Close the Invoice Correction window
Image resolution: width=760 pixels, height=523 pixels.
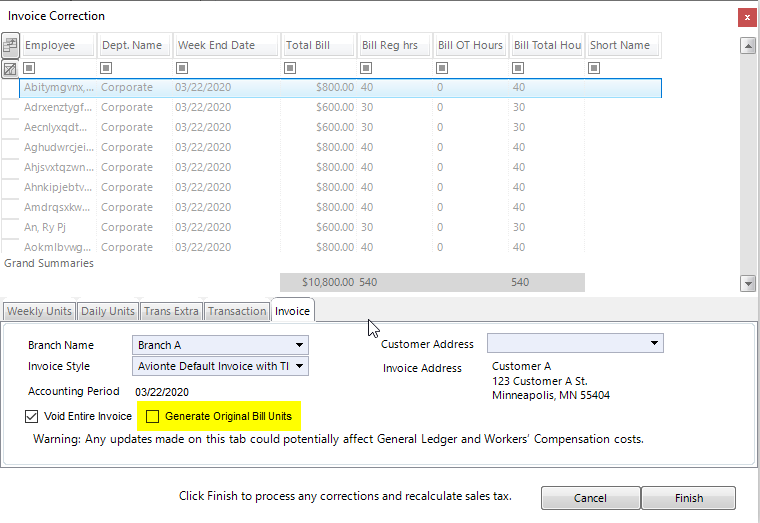pyautogui.click(x=747, y=17)
